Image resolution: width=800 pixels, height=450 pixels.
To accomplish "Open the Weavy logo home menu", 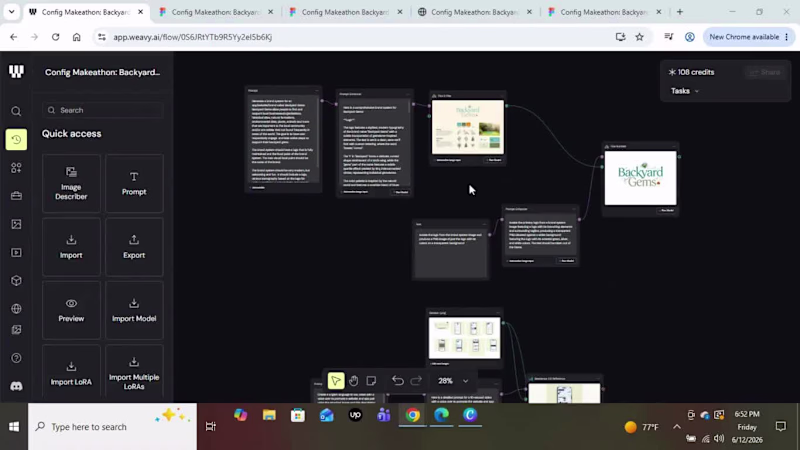I will pyautogui.click(x=16, y=72).
